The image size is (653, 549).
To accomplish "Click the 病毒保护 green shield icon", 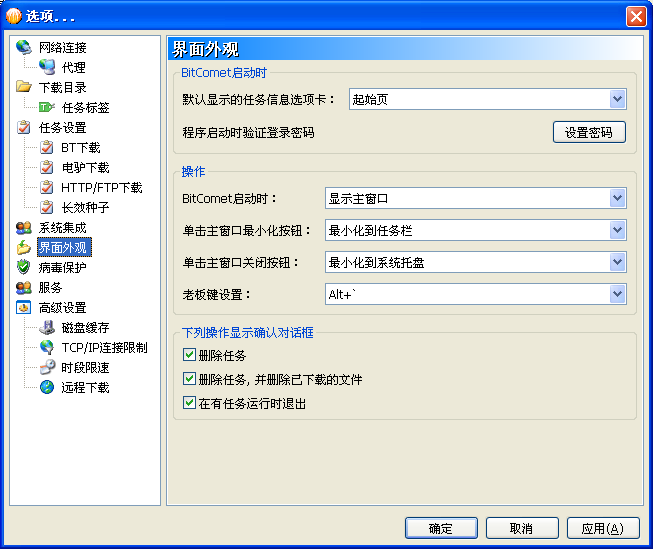I will click(24, 267).
